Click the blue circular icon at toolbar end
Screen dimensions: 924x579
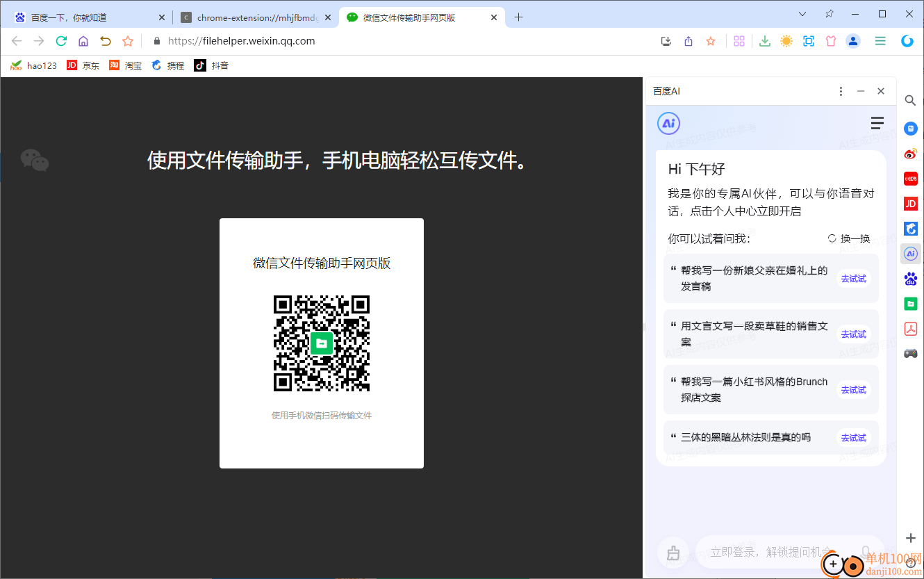click(x=907, y=41)
